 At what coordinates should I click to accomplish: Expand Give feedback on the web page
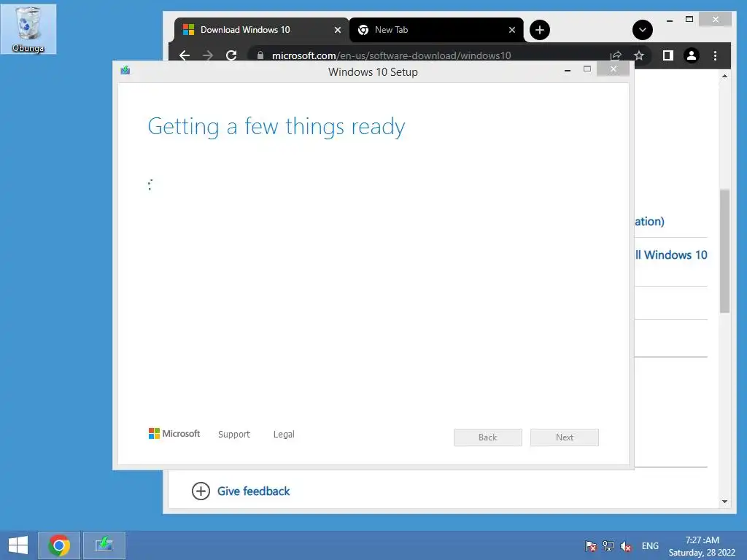pos(253,491)
